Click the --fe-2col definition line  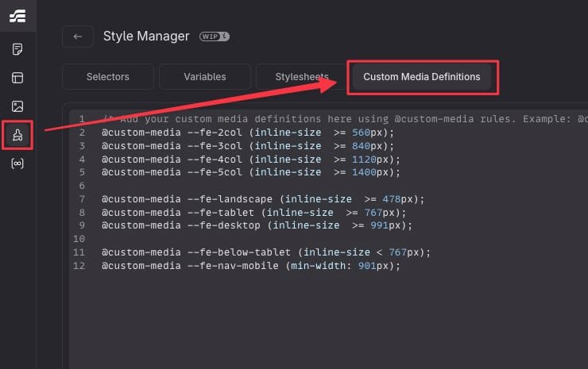(248, 133)
